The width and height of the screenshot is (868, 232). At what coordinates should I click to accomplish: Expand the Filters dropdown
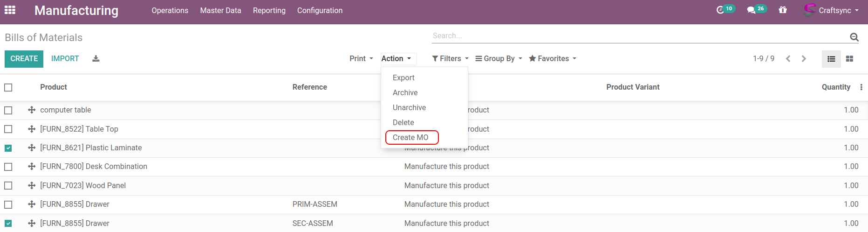(x=450, y=59)
